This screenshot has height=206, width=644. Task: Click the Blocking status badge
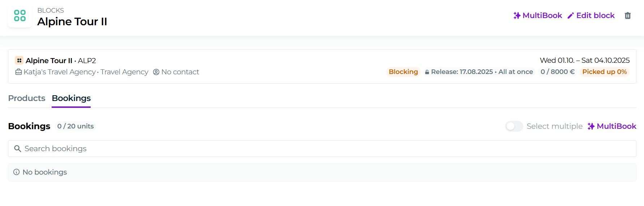click(x=403, y=72)
